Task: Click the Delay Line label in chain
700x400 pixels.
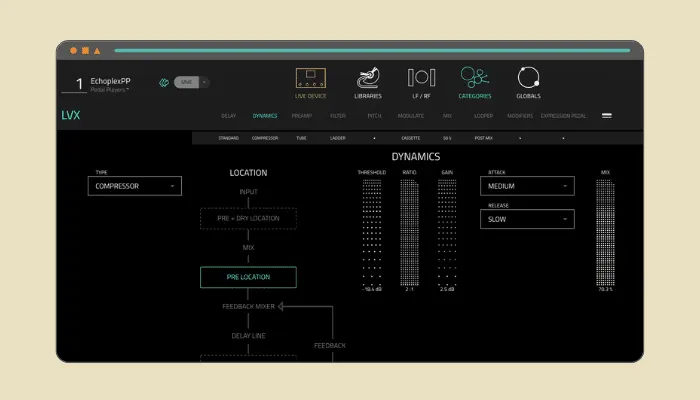Action: [248, 336]
